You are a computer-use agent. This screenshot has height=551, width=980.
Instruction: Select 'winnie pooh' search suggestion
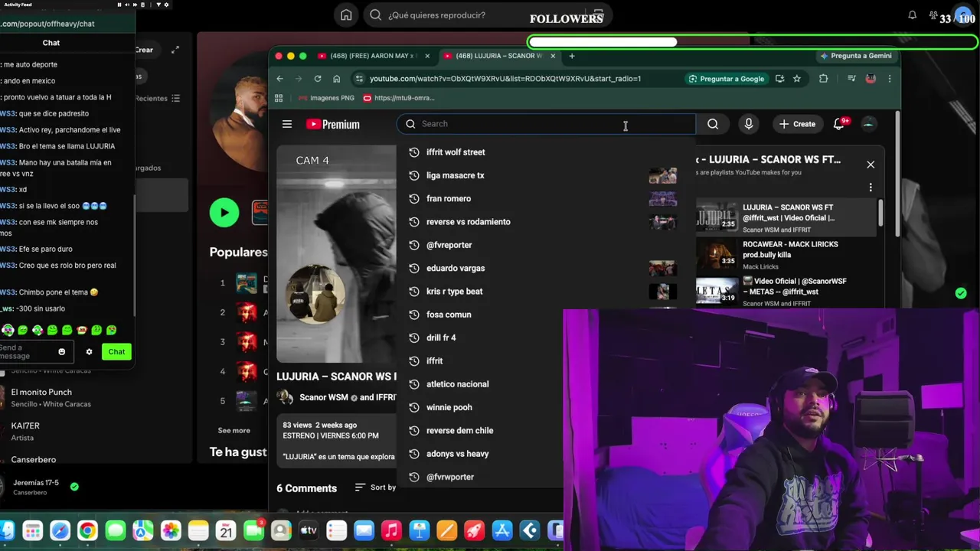tap(480, 407)
